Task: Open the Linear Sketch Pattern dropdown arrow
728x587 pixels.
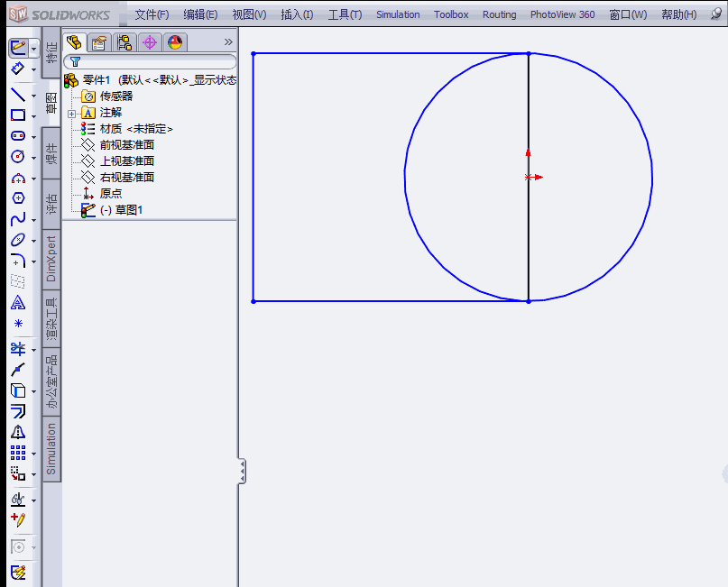Action: pyautogui.click(x=34, y=454)
